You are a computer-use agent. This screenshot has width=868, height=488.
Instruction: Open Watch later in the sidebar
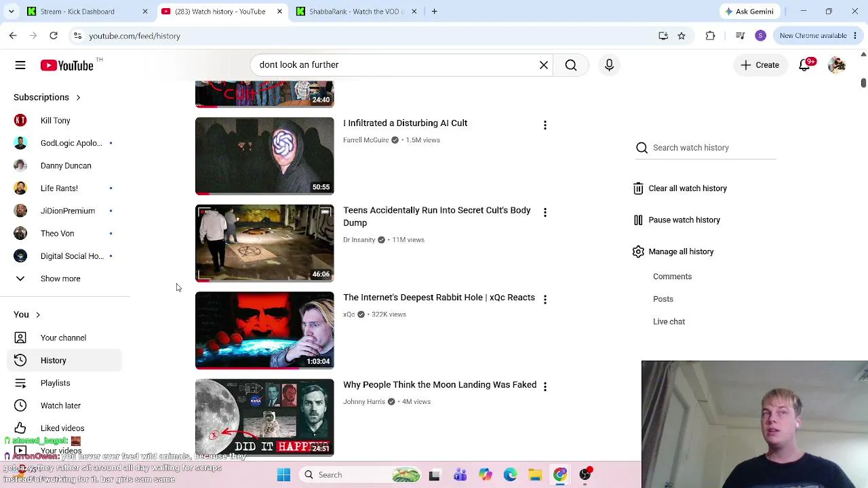[64, 405]
